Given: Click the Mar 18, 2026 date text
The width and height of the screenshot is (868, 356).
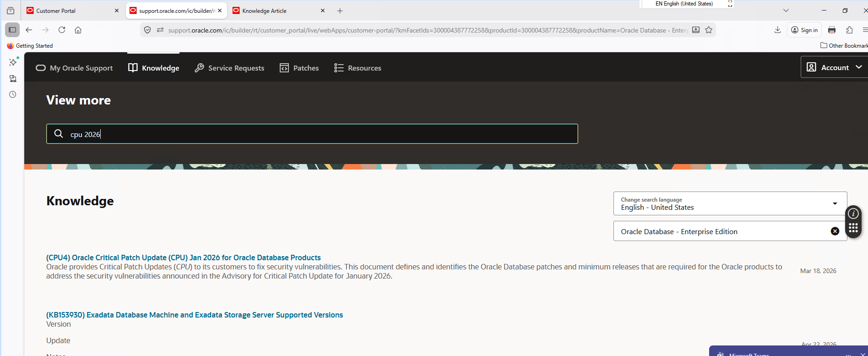Looking at the screenshot, I should pos(818,271).
